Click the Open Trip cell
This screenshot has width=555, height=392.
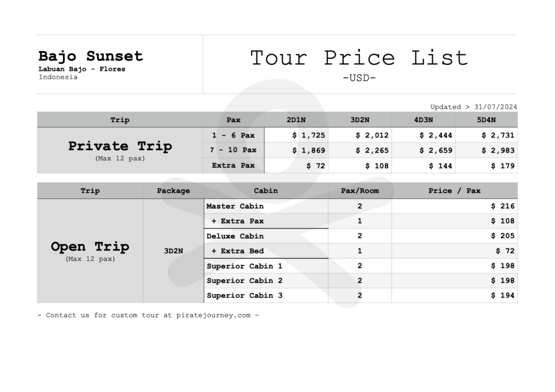91,251
